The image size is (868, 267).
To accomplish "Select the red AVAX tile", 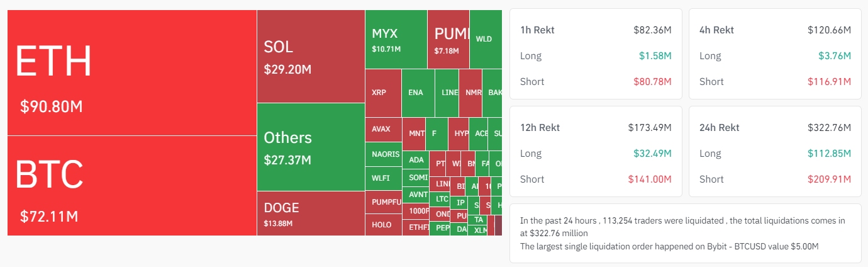I will pos(383,130).
